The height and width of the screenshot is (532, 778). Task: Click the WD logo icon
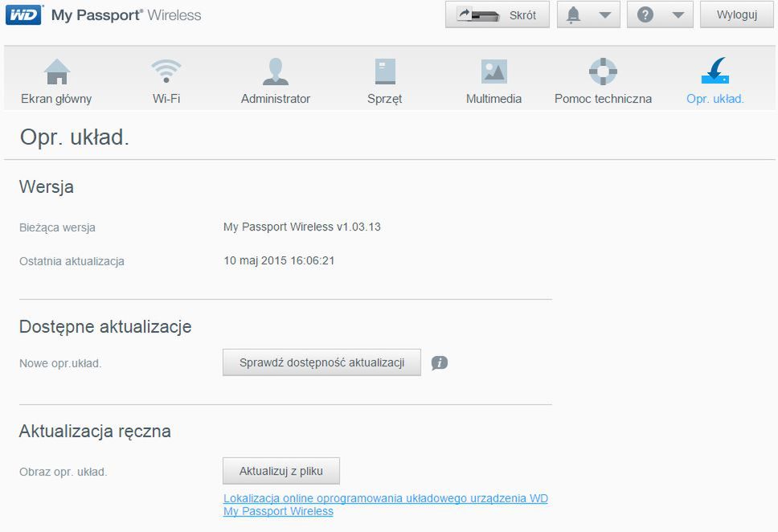coord(24,14)
